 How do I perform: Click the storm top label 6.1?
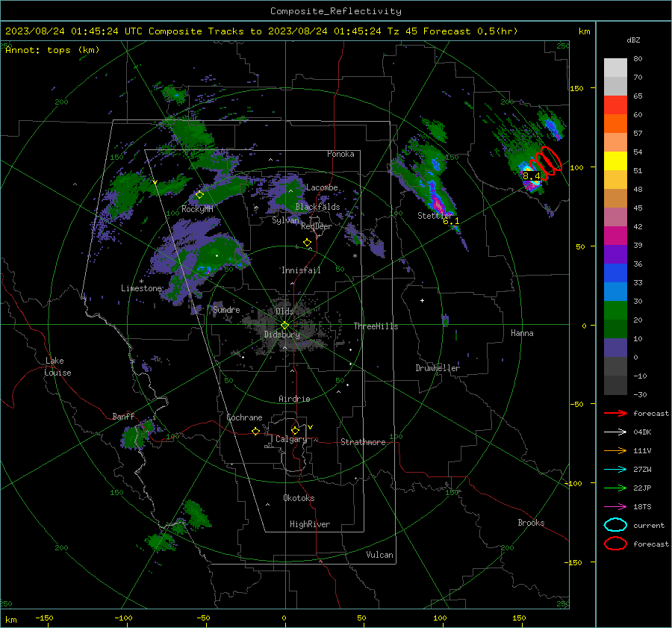[x=451, y=221]
